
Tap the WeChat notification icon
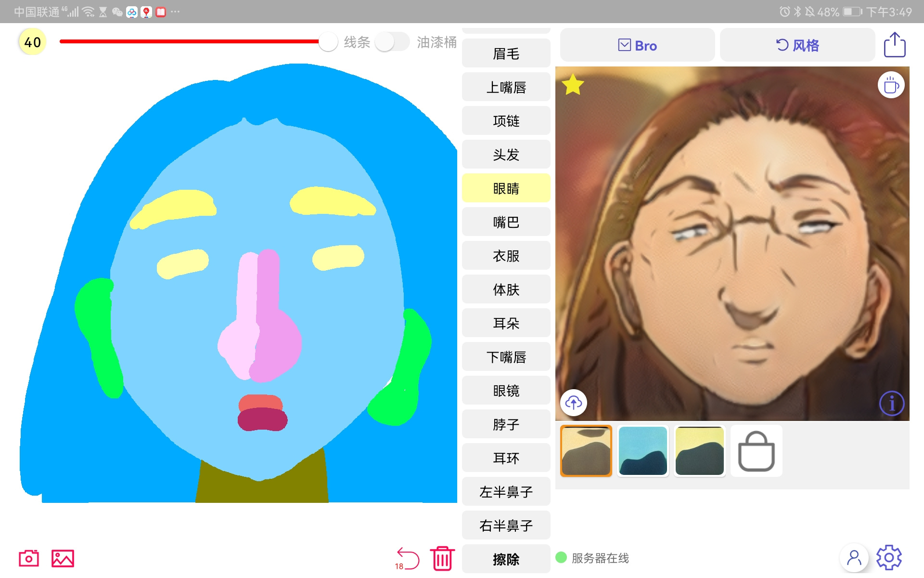[x=117, y=12]
